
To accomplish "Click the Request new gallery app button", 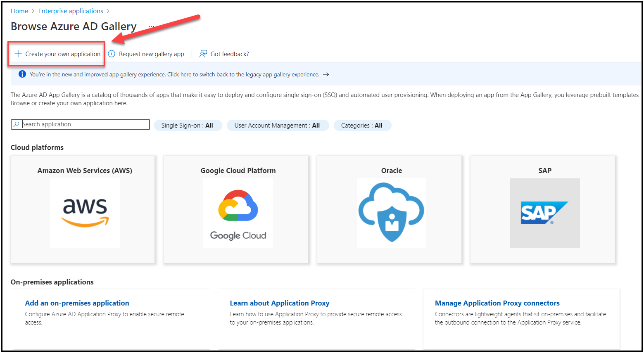I will [151, 54].
